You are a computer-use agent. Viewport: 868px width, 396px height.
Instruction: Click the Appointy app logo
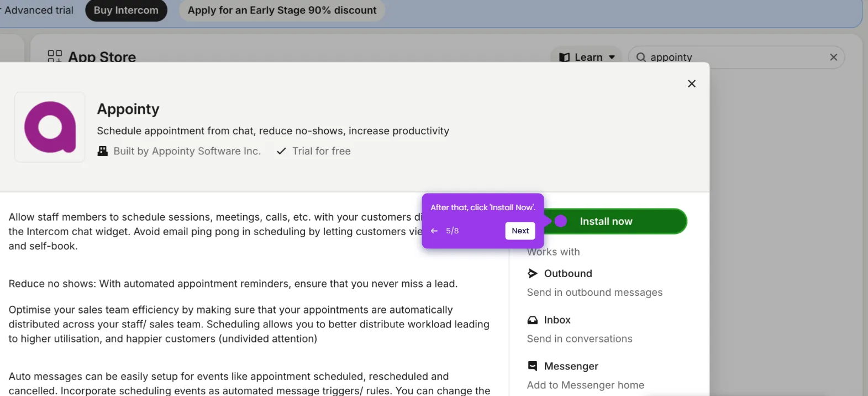(x=50, y=127)
